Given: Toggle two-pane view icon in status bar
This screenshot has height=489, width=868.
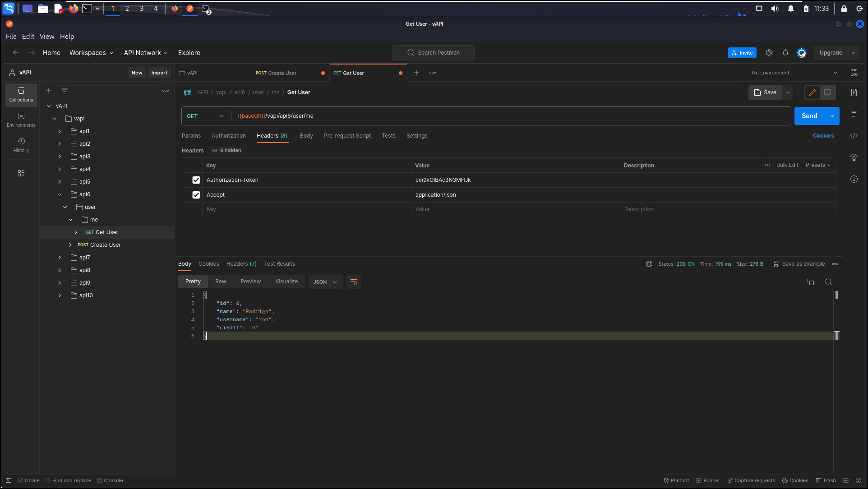Looking at the screenshot, I should 846,480.
